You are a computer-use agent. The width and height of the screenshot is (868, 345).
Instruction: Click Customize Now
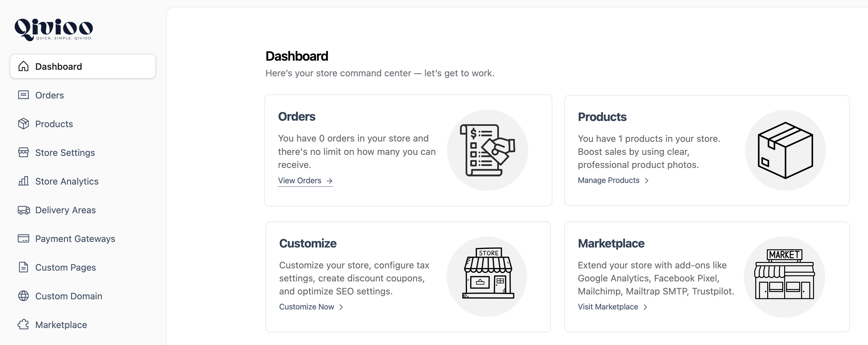307,307
